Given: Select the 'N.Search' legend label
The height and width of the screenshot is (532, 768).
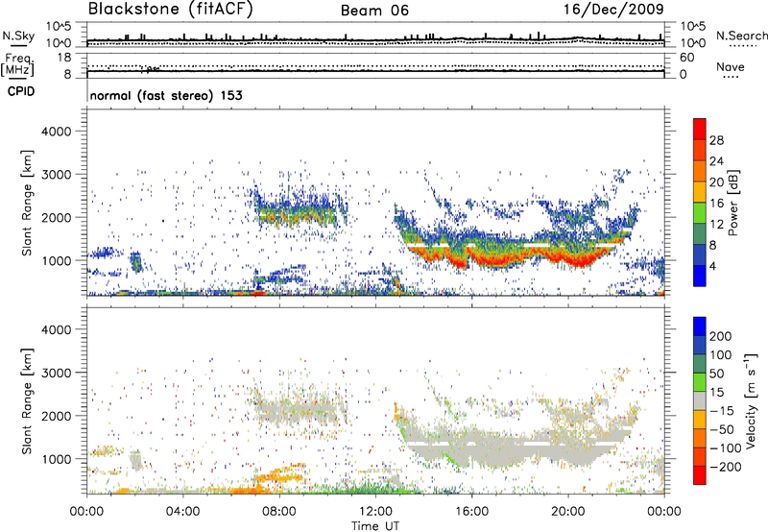Looking at the screenshot, I should tap(741, 36).
